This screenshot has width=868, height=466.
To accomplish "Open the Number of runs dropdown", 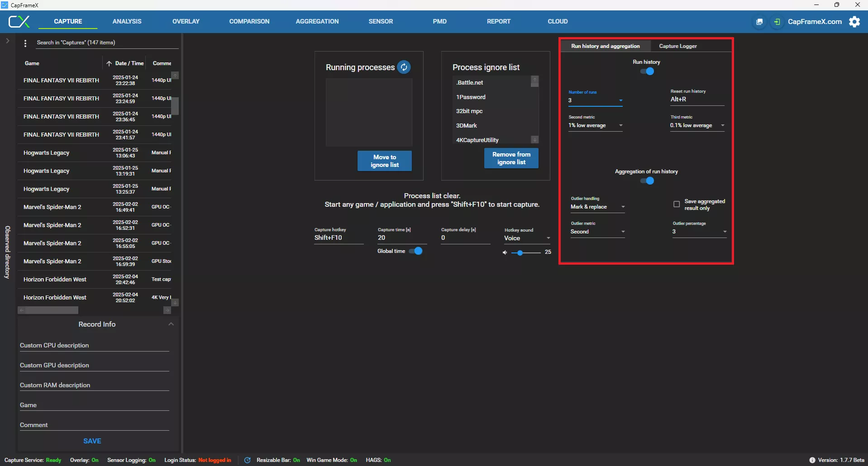I will tap(596, 100).
